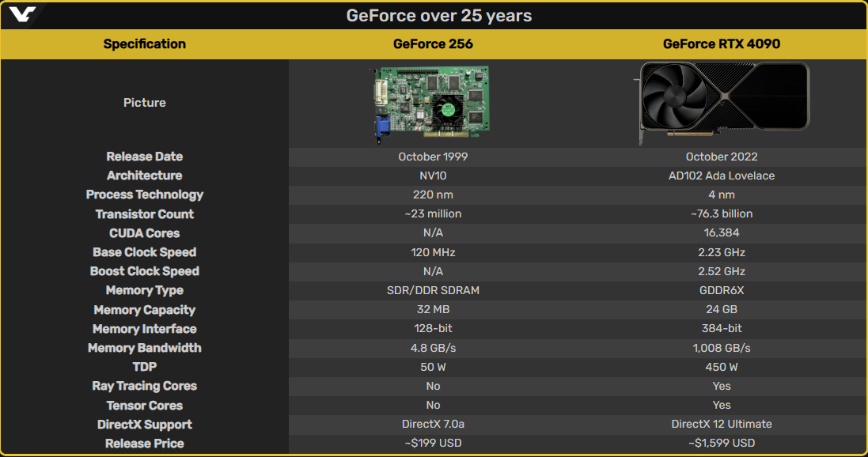Viewport: 868px width, 457px height.
Task: Select the '128-bit' cell
Action: point(433,329)
